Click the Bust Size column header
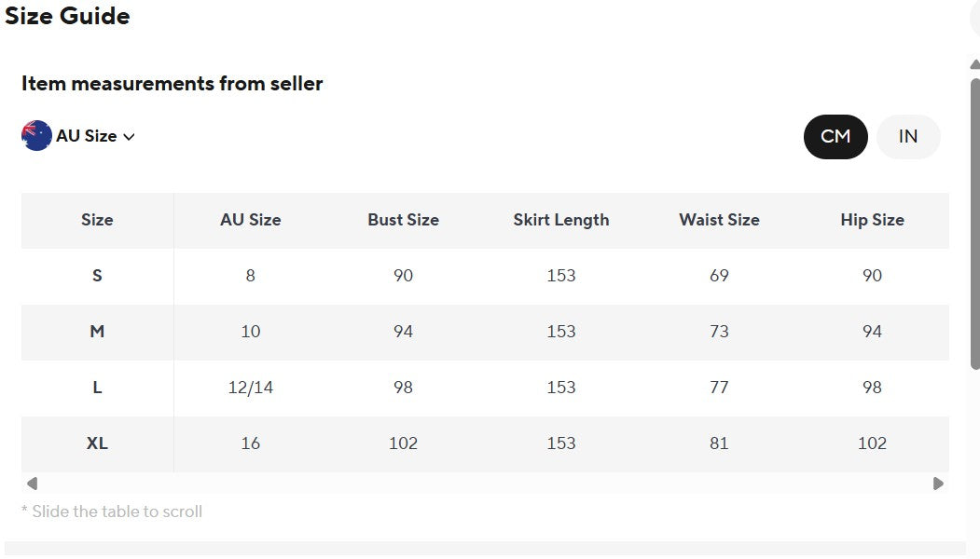 pyautogui.click(x=403, y=220)
